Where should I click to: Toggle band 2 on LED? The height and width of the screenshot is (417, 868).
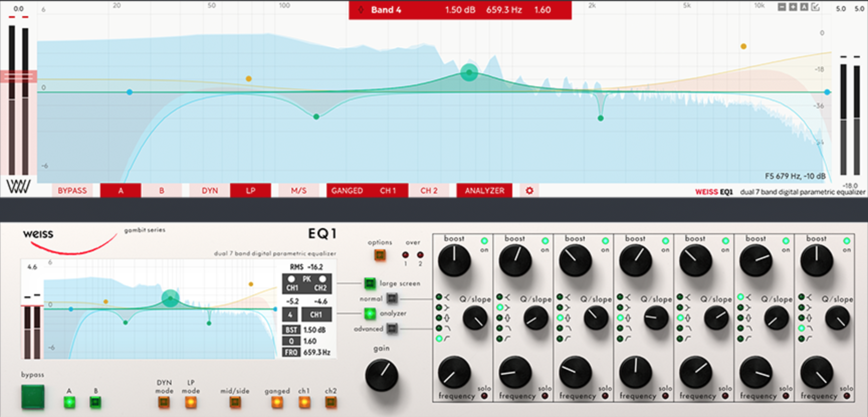545,241
